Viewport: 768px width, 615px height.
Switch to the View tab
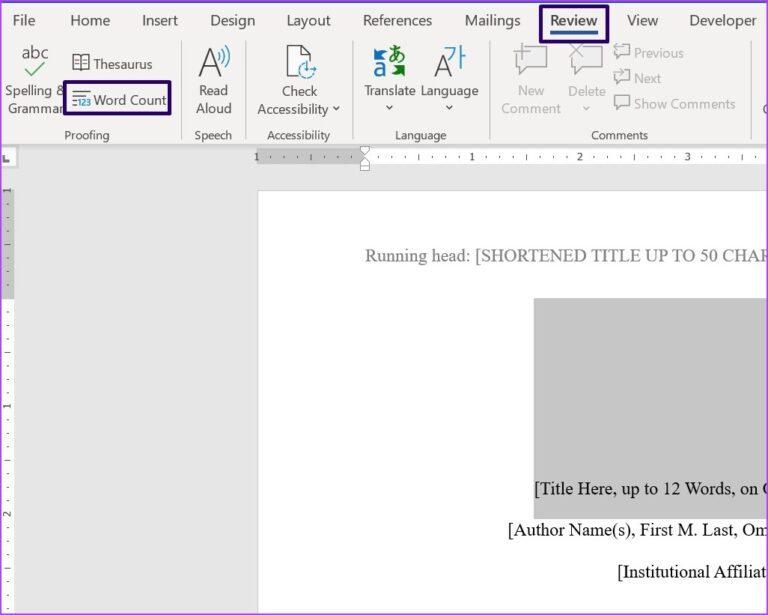642,21
